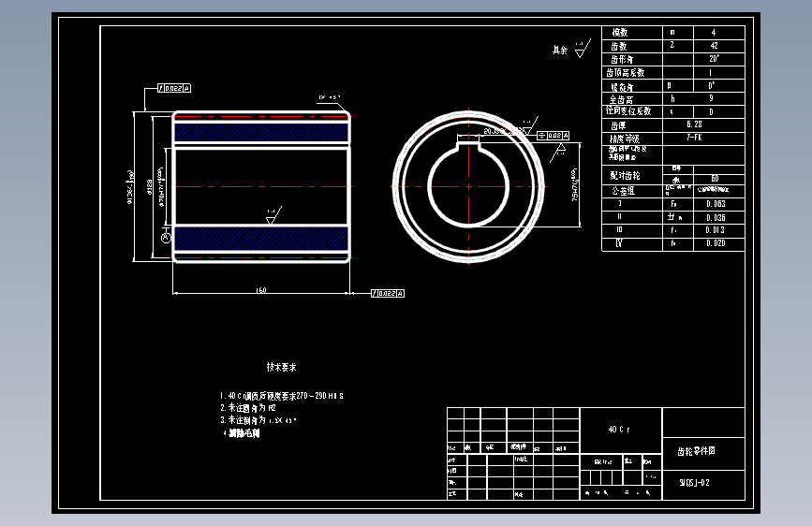Click the 精度等级 row label

[625, 139]
